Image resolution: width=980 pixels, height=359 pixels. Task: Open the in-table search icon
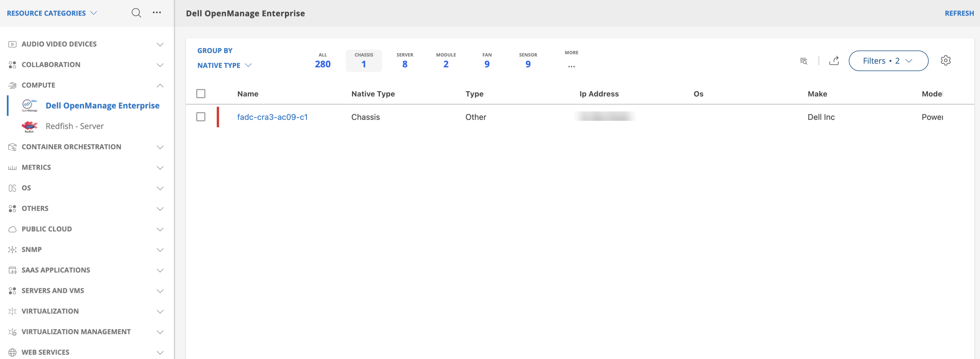point(803,60)
